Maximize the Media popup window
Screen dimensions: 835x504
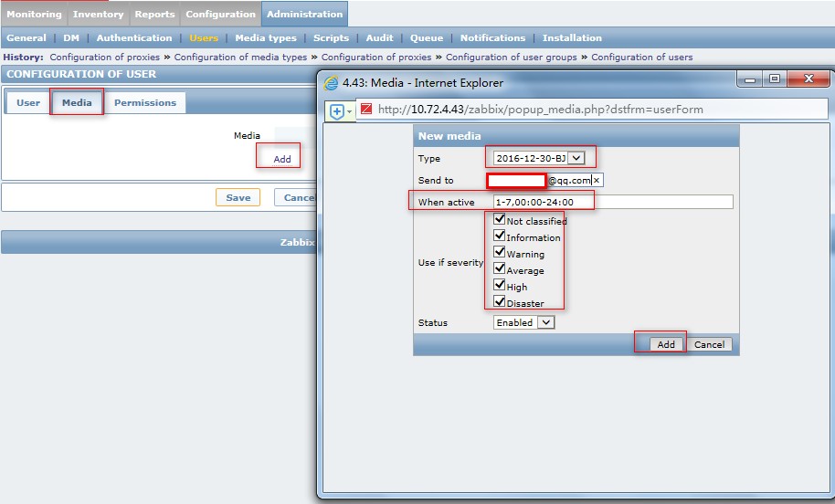click(x=775, y=79)
